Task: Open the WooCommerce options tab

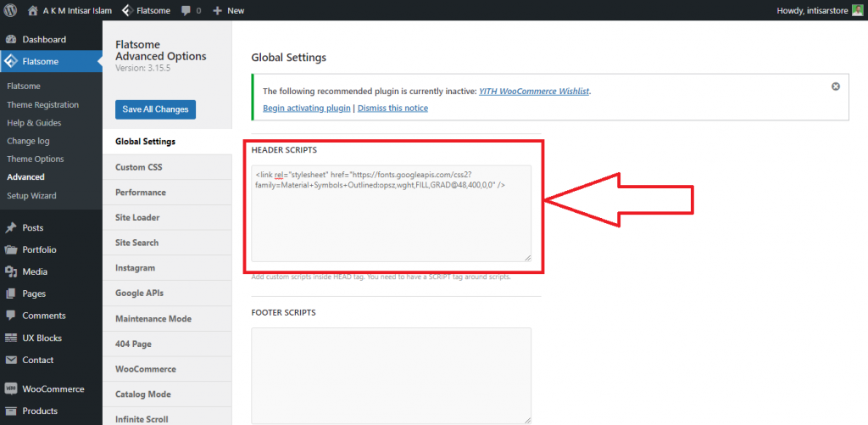Action: click(x=167, y=369)
